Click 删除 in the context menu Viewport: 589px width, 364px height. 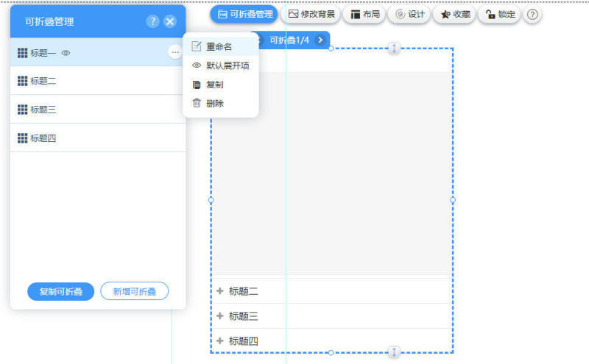[214, 104]
